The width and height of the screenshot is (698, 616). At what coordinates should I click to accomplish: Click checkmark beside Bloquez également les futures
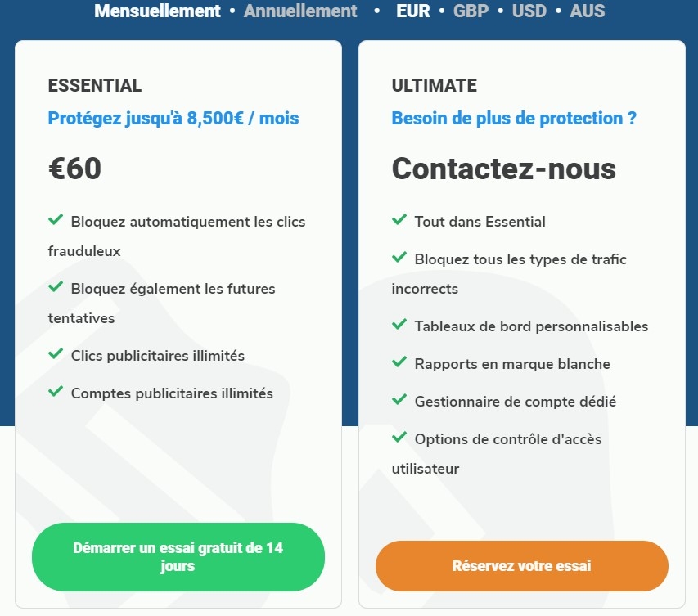tap(56, 287)
